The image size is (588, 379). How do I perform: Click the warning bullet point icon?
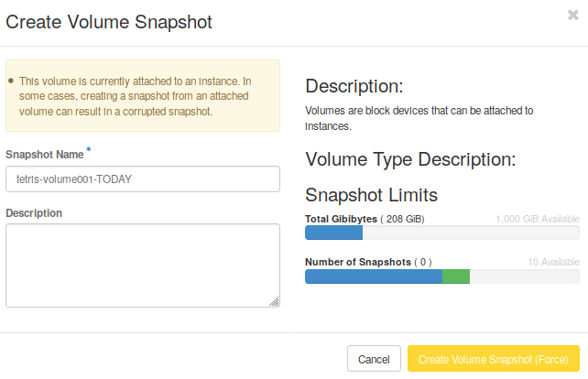pos(11,81)
